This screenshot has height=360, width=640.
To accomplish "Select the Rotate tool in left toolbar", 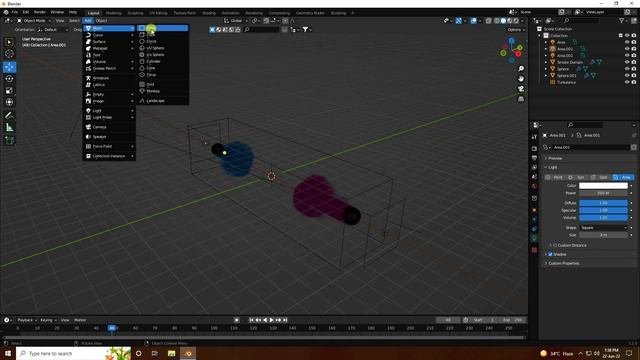I will tap(9, 79).
